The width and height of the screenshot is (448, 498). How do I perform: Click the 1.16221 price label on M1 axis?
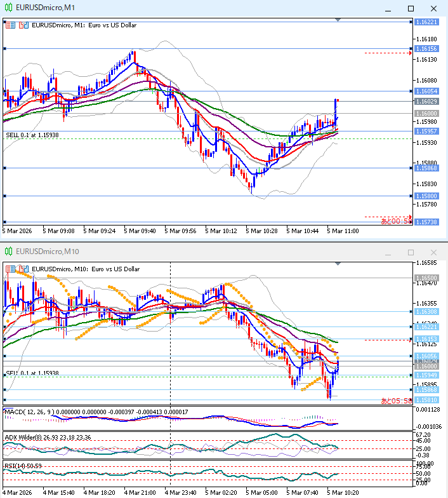coord(426,22)
